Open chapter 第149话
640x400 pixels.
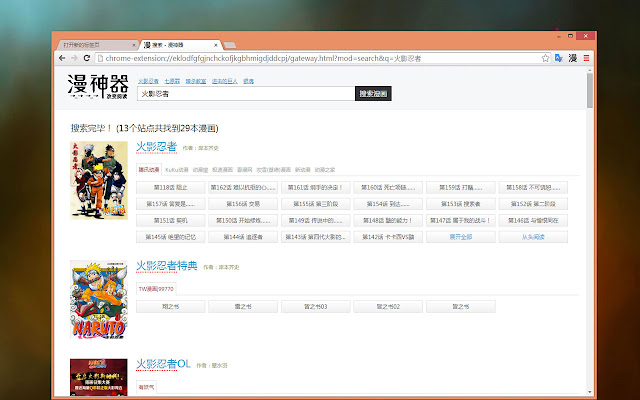coord(316,220)
